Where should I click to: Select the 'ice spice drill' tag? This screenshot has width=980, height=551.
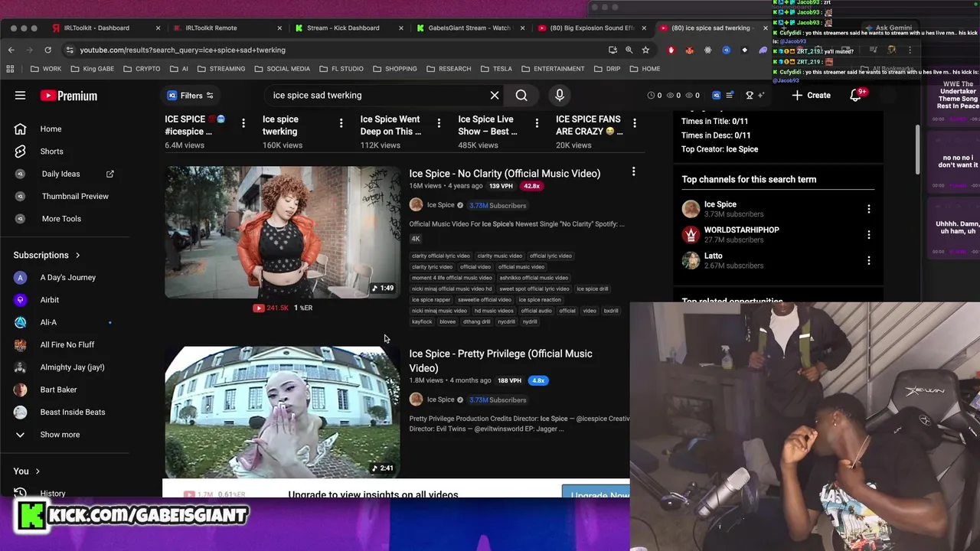point(592,289)
